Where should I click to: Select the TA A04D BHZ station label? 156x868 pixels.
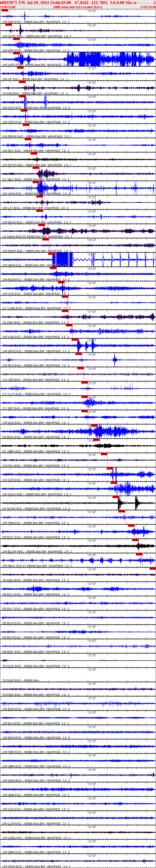(35, 580)
